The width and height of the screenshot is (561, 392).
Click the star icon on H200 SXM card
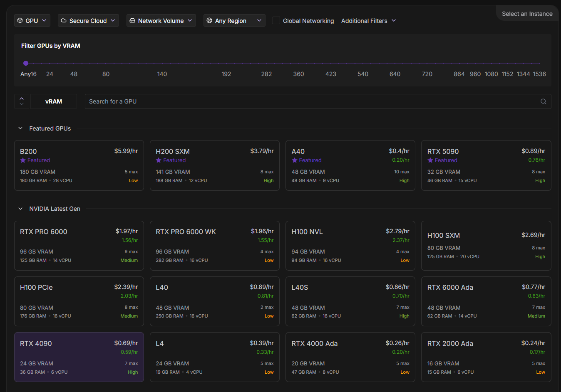pos(159,160)
